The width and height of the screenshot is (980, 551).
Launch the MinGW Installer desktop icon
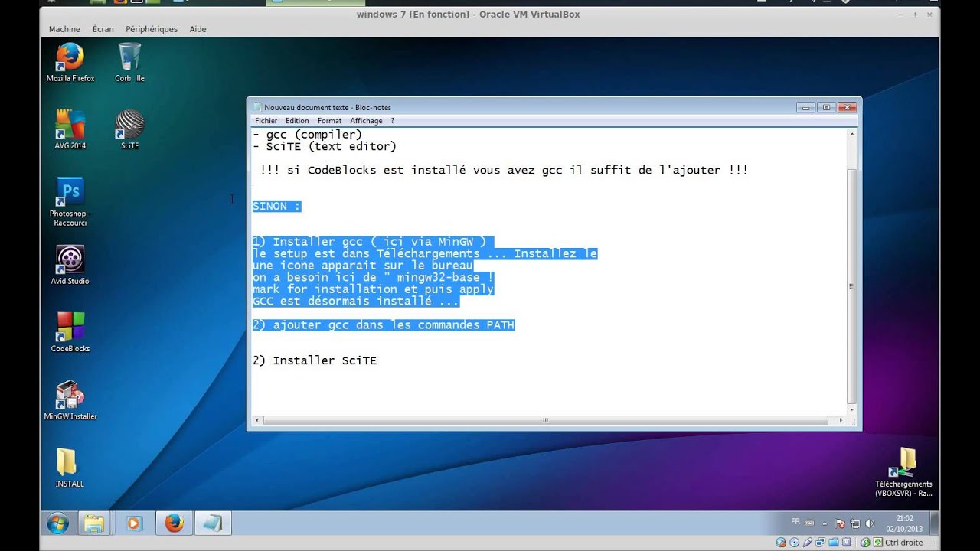[70, 400]
